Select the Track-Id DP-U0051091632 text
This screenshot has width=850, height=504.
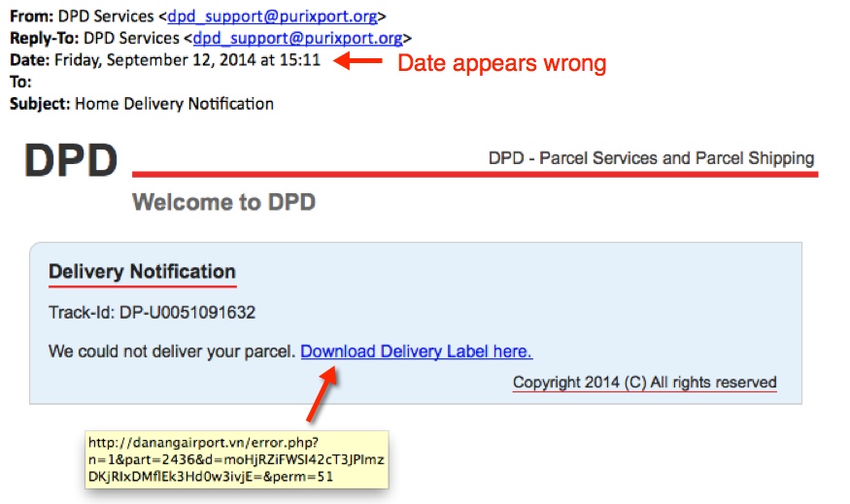tap(152, 312)
